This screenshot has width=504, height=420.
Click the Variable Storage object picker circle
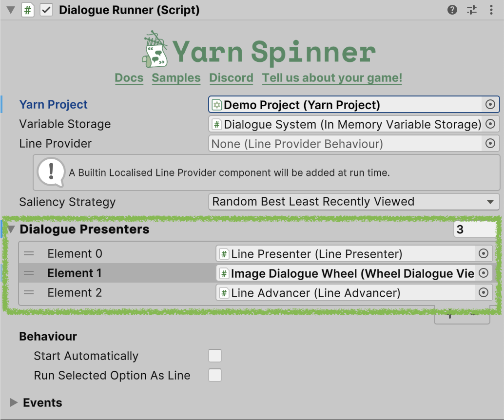pos(490,124)
